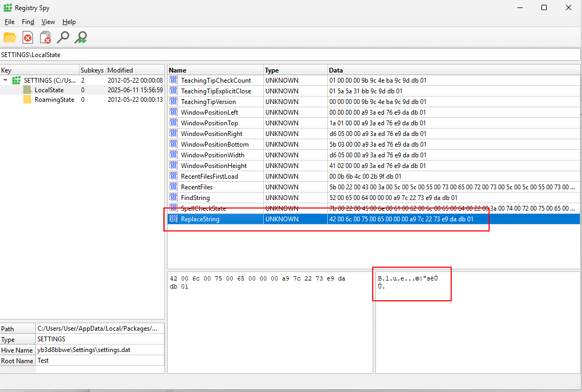Click the modified date 2012-05-22 00:00:13
582x392 pixels.
pyautogui.click(x=135, y=99)
